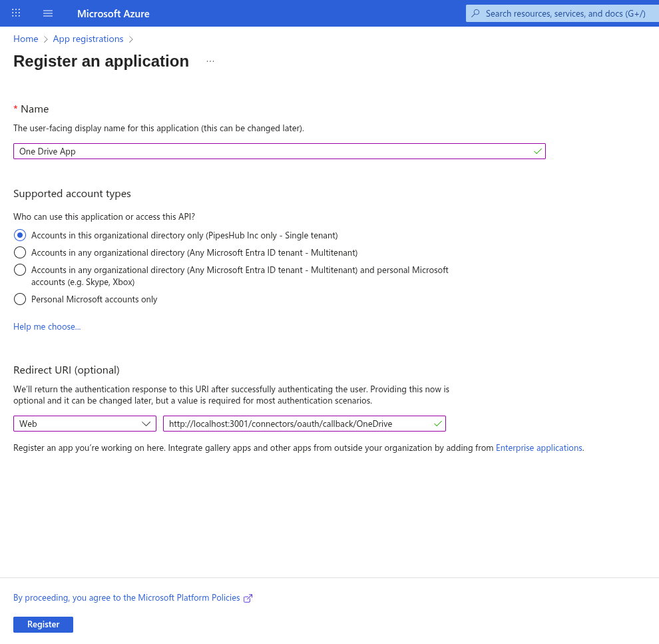Follow the Enterprise applications link

(539, 448)
